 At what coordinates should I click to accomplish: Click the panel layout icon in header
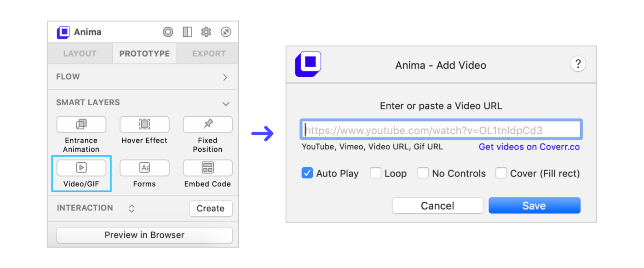coord(187,32)
